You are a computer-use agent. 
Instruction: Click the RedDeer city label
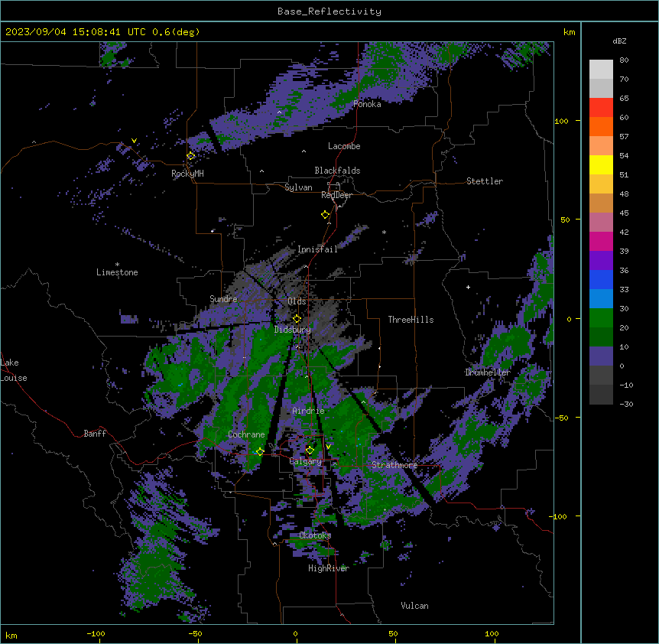point(336,195)
